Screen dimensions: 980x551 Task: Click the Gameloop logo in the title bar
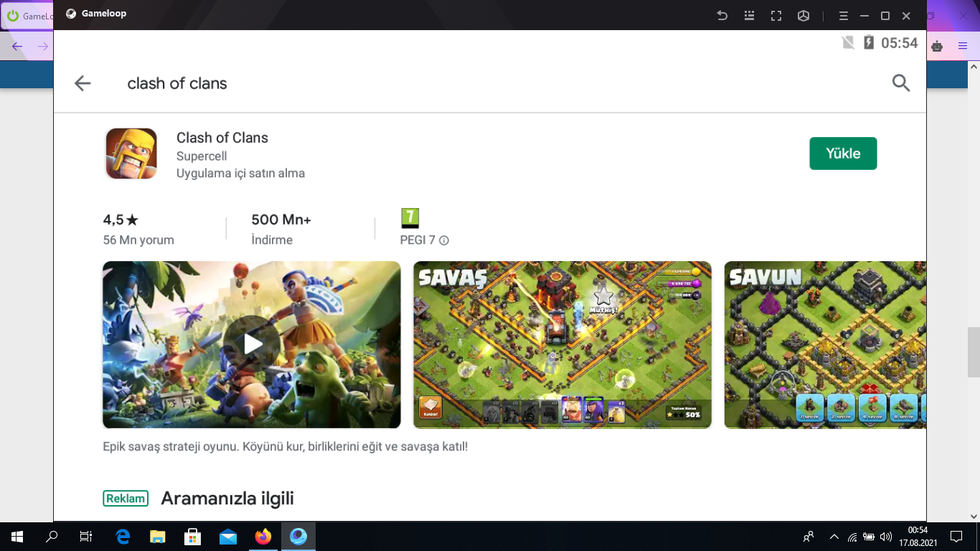(71, 14)
